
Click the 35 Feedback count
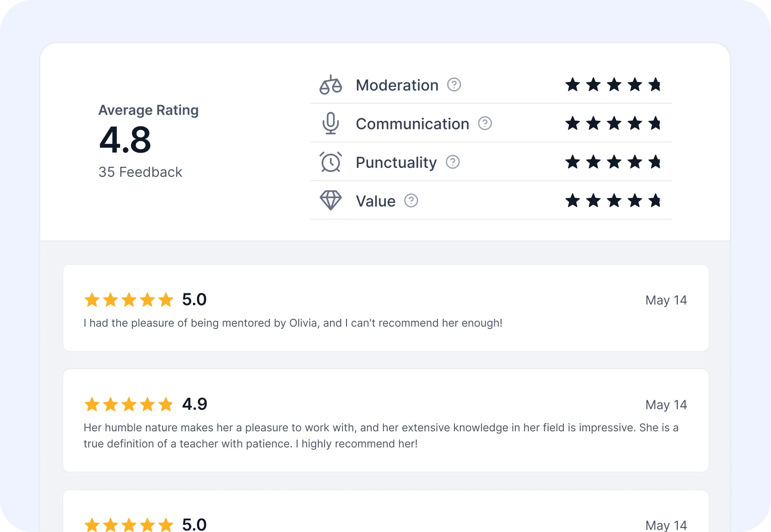tap(140, 172)
